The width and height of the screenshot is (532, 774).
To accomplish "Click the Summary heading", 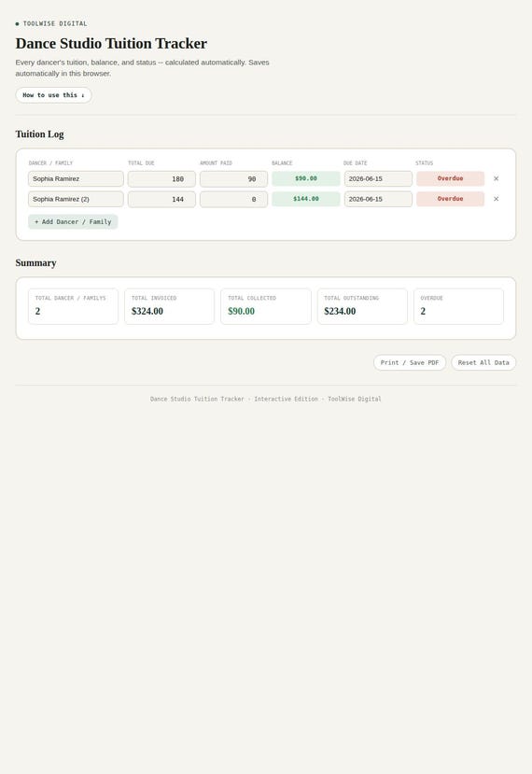I will (35, 263).
